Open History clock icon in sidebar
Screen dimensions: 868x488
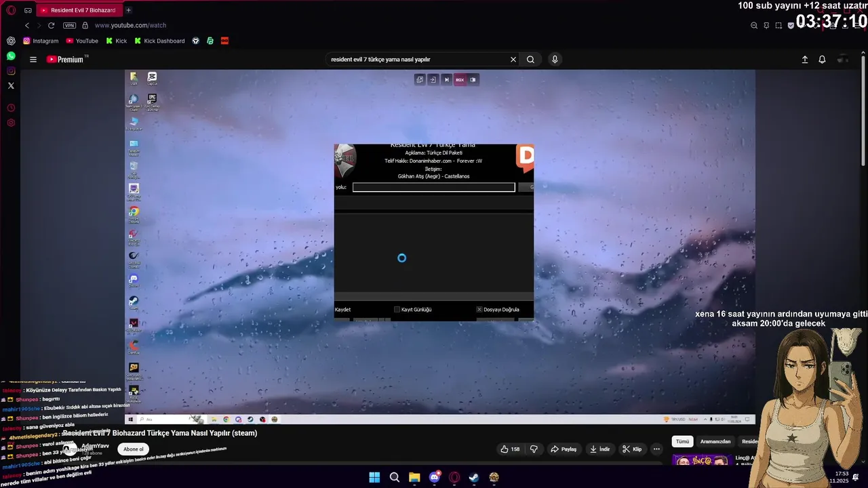[11, 108]
